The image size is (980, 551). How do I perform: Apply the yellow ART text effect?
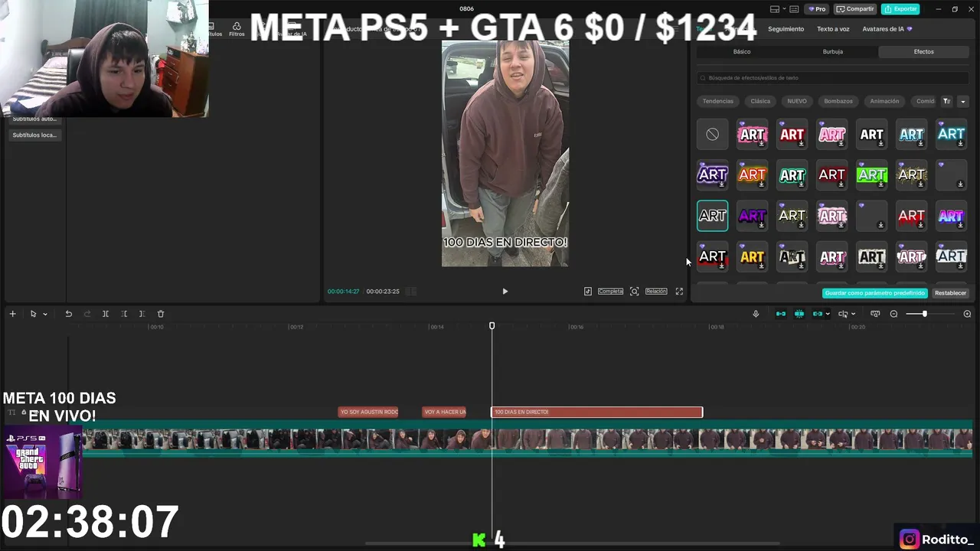pos(753,257)
